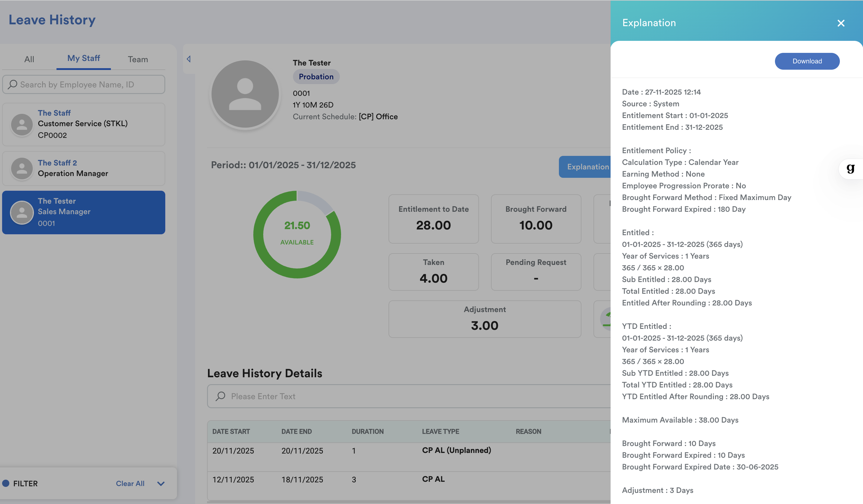Click the blue FILTER dot indicator
863x504 pixels.
click(6, 483)
